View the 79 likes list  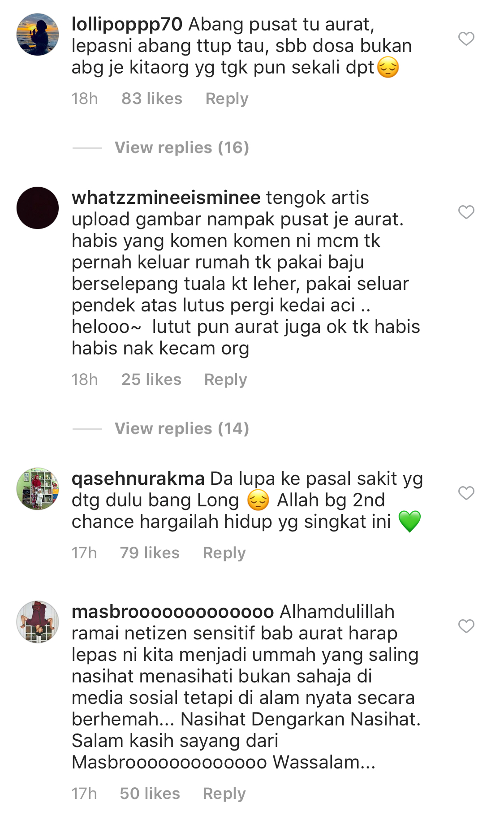150,553
